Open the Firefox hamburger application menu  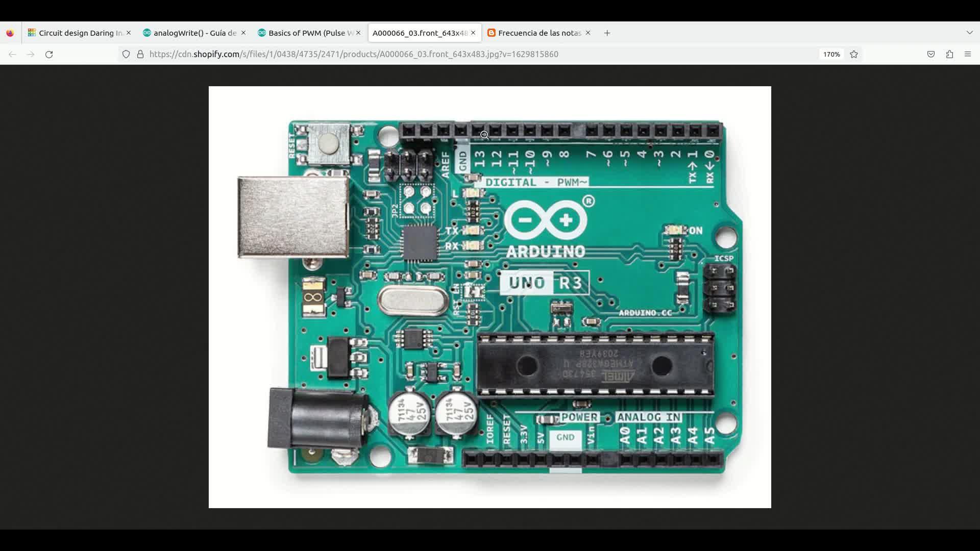click(968, 54)
